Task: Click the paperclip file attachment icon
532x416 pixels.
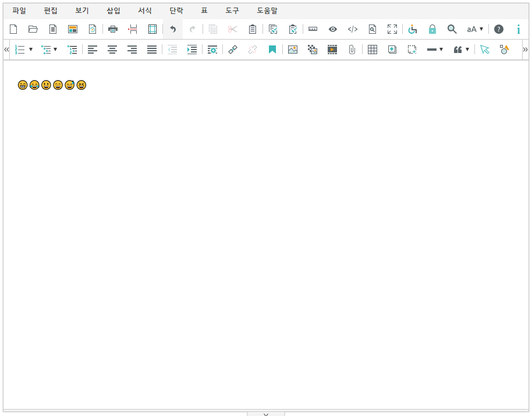Action: click(352, 50)
